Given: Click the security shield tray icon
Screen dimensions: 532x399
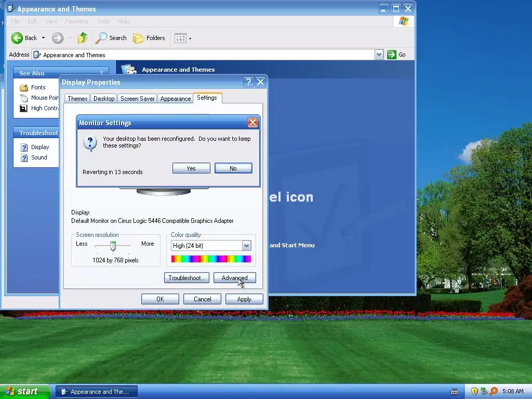Looking at the screenshot, I should (x=474, y=392).
